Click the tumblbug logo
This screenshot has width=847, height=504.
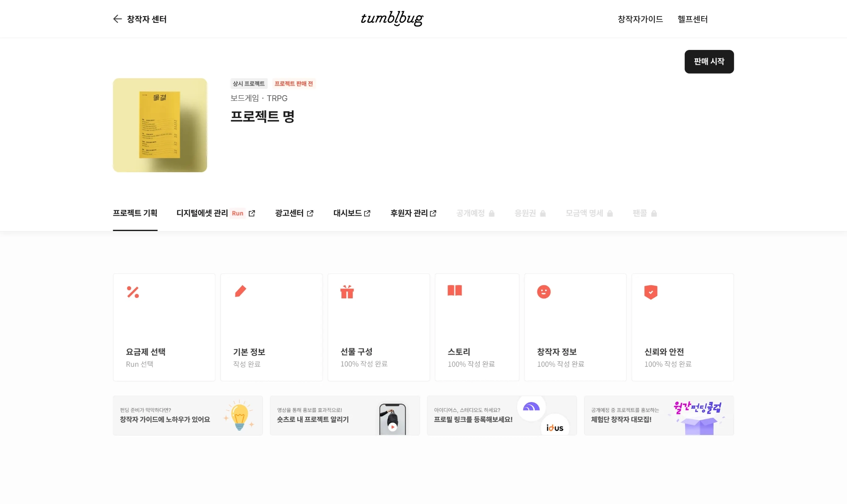392,18
